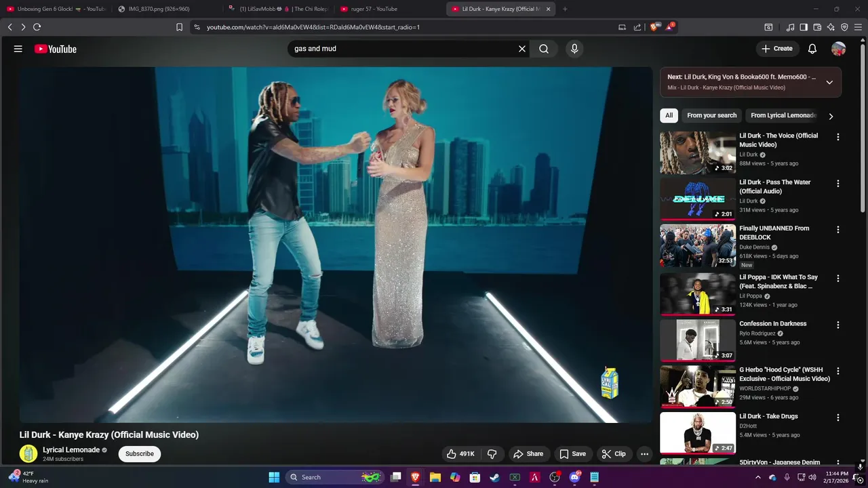Open YouTube notifications bell
The height and width of the screenshot is (488, 868).
click(x=812, y=49)
